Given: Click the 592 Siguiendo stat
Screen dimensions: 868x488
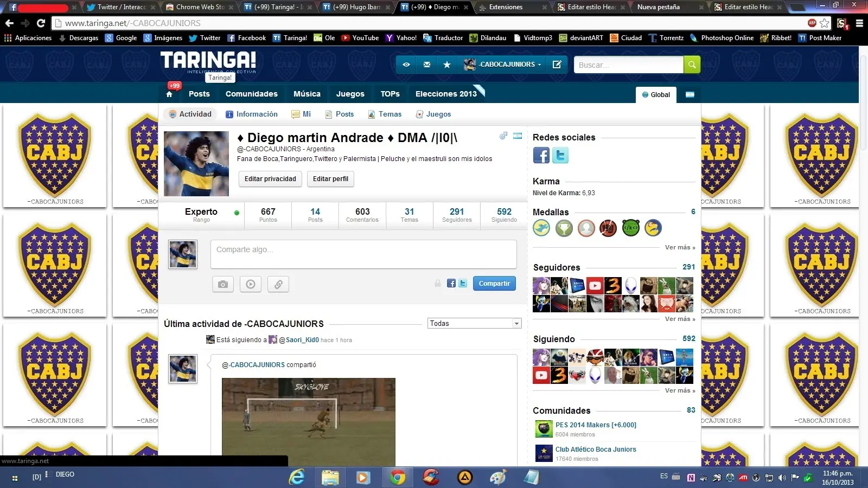Looking at the screenshot, I should [x=505, y=215].
